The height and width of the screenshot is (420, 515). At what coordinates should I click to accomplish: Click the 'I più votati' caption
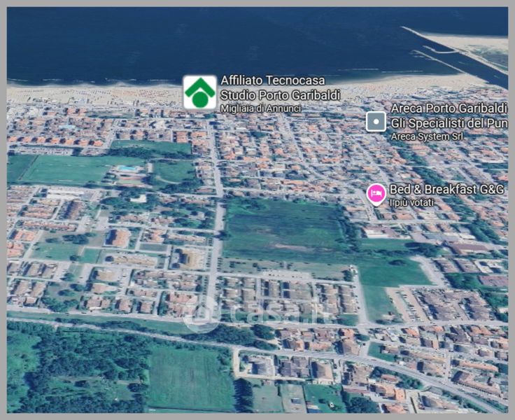411,203
